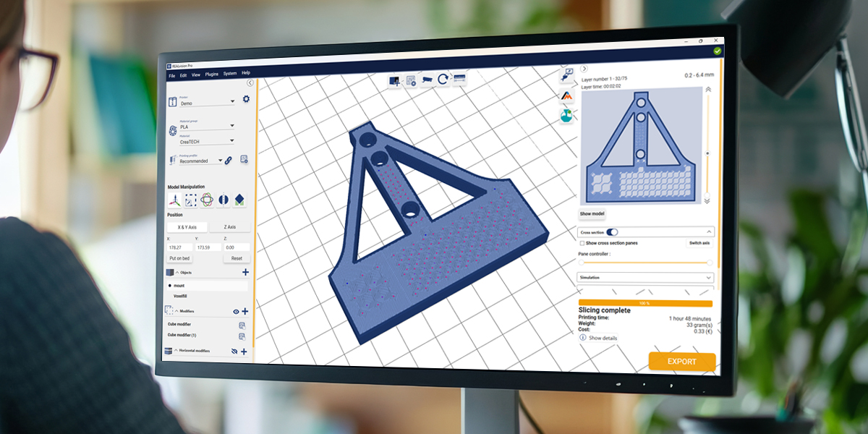Toggle Modifiers visibility eye icon
Viewport: 868px width, 434px height.
tap(236, 311)
